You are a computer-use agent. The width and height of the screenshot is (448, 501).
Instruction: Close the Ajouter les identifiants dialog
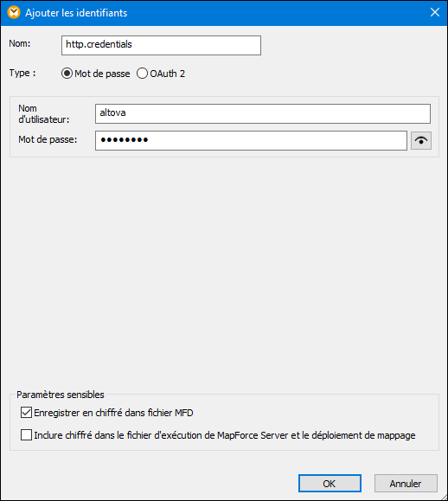point(434,12)
